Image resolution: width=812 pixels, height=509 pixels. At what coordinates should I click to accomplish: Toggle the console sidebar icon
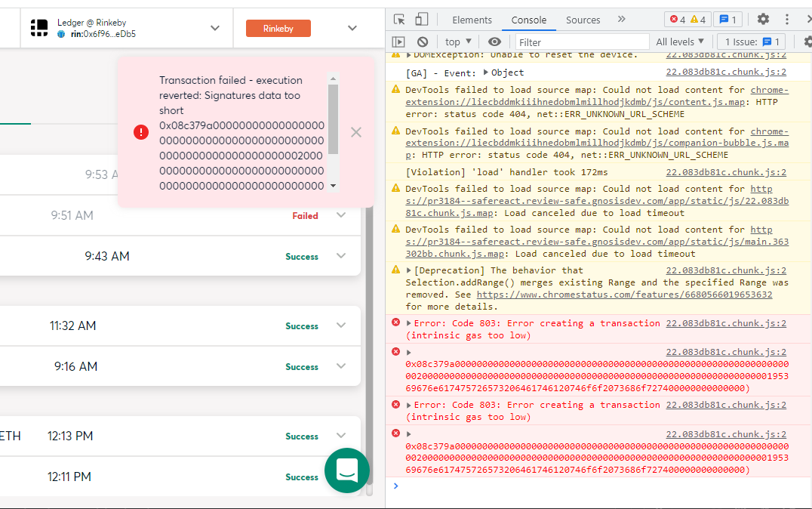pyautogui.click(x=398, y=42)
